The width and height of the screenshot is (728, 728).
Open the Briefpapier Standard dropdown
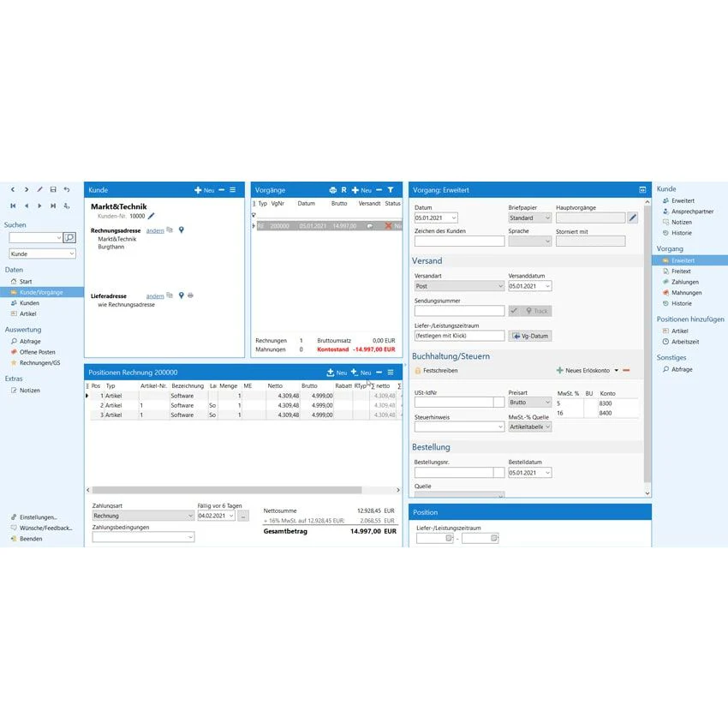(547, 218)
